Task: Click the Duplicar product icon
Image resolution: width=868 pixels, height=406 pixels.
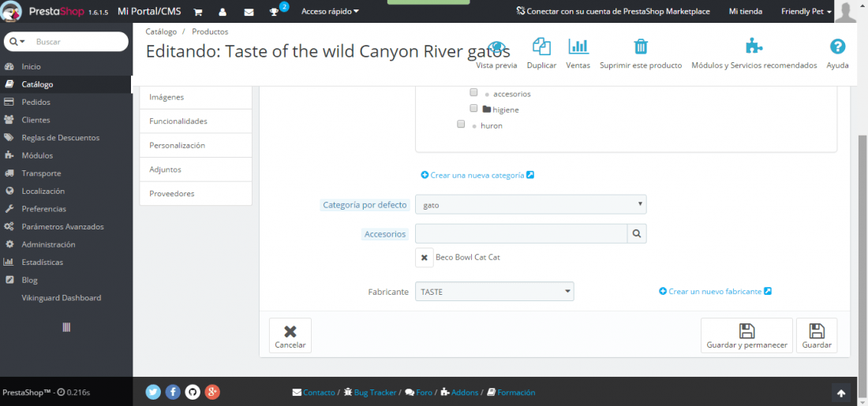Action: pos(541,47)
